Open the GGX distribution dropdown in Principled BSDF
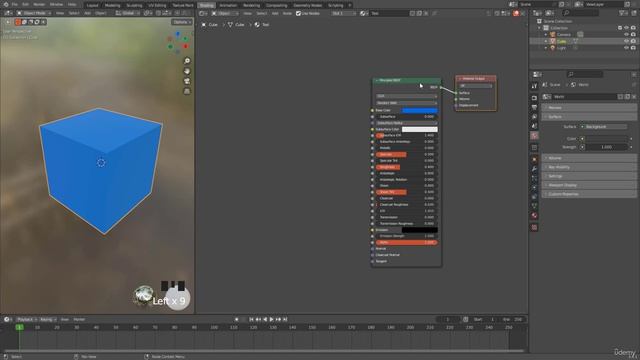The width and height of the screenshot is (640, 360). tap(407, 96)
